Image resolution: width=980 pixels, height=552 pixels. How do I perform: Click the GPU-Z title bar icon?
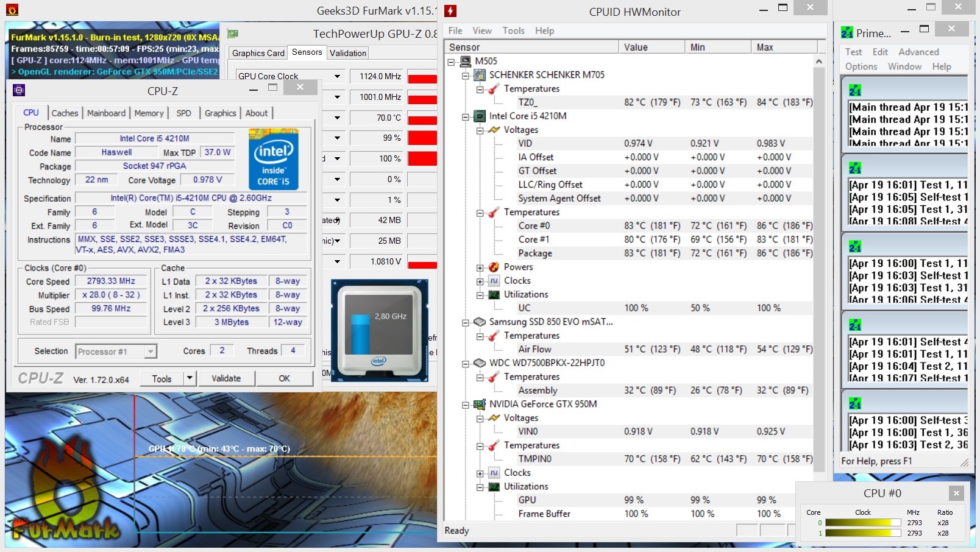(232, 34)
